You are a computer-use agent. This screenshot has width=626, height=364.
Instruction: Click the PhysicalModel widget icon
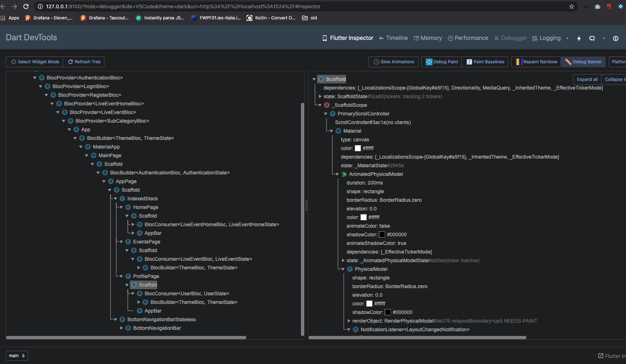pos(350,269)
